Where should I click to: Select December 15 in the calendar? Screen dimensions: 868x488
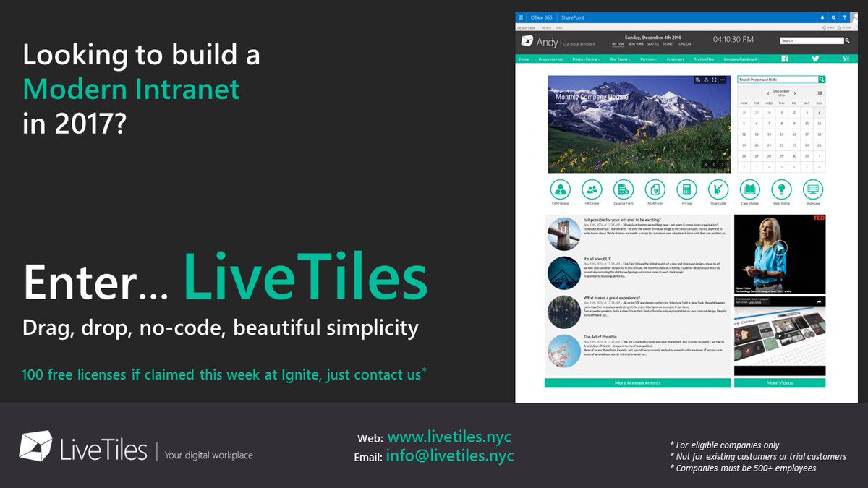[781, 134]
